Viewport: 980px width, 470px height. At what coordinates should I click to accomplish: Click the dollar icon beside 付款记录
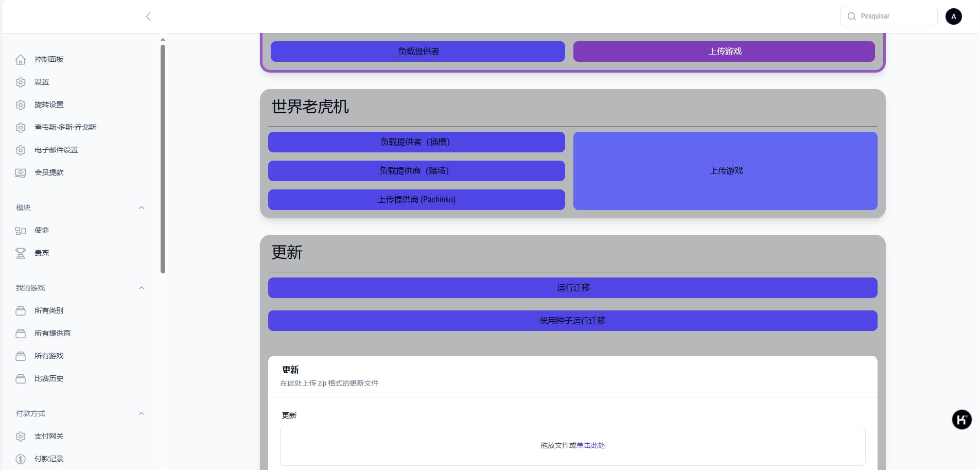coord(21,459)
